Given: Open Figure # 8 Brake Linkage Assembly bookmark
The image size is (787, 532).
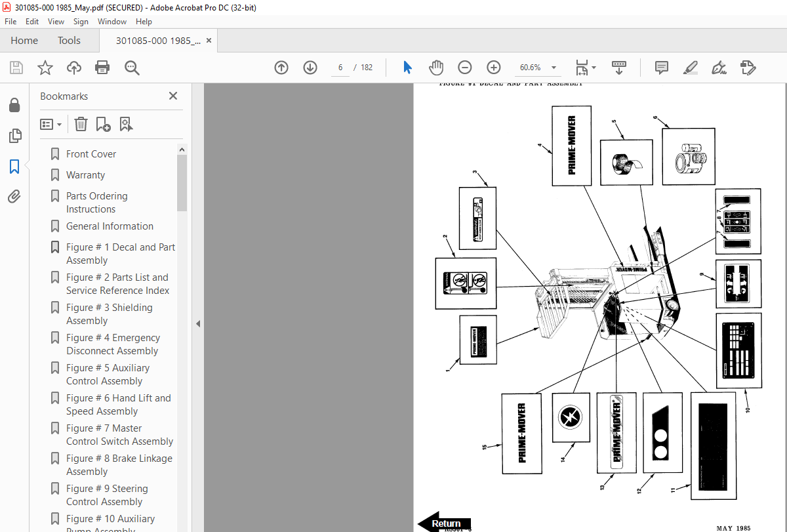Looking at the screenshot, I should tap(119, 465).
